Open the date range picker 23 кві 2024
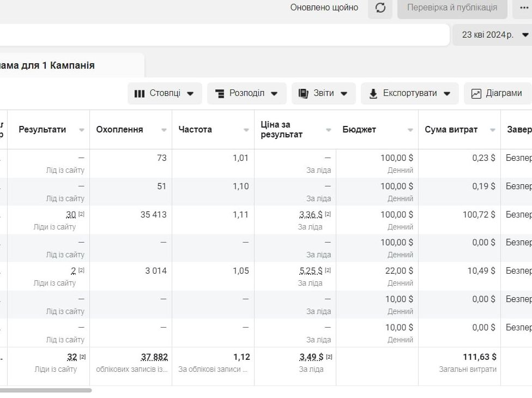The image size is (532, 398). click(492, 35)
